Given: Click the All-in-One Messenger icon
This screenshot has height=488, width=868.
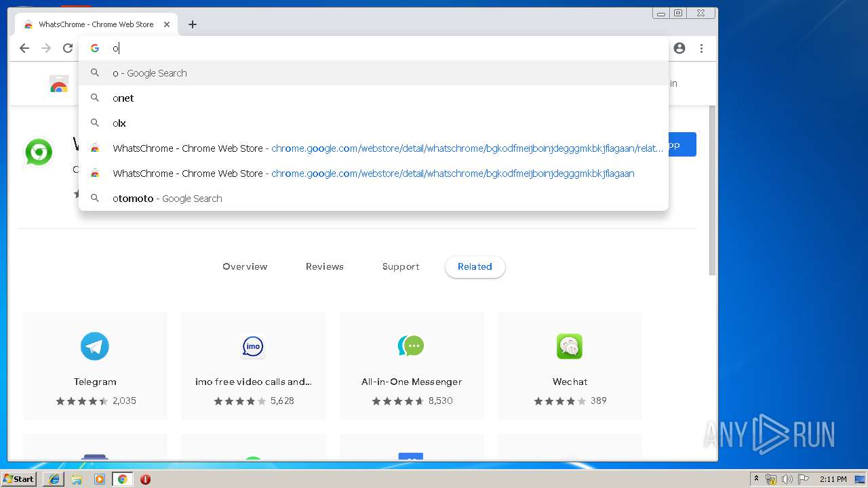Looking at the screenshot, I should point(411,346).
